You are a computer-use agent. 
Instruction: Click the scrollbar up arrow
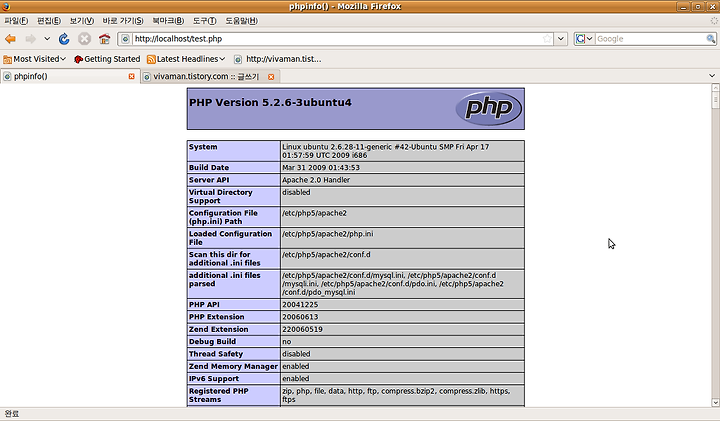tap(715, 87)
